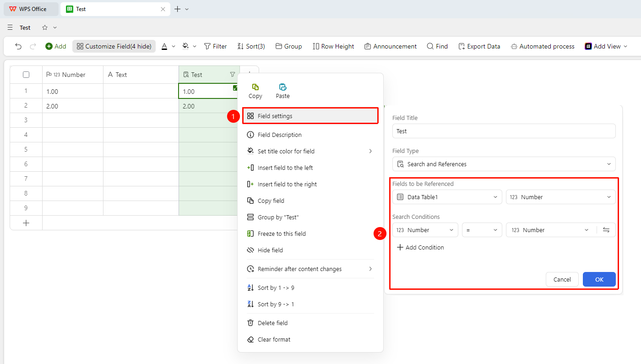This screenshot has width=641, height=364.
Task: Open Automated process
Action: click(x=543, y=46)
